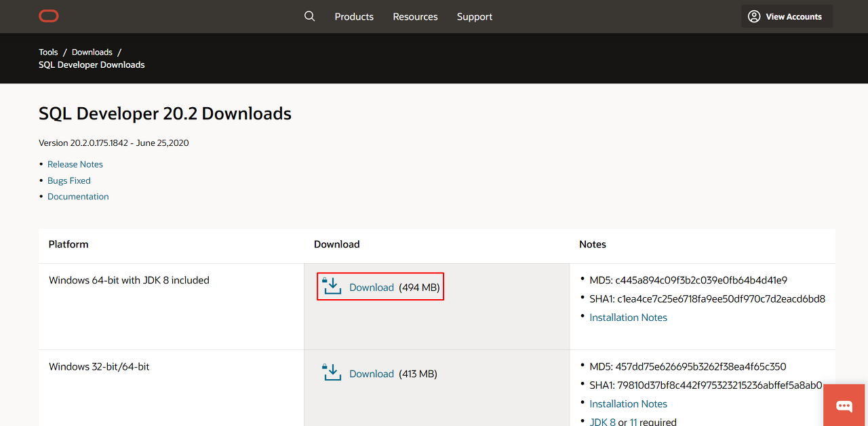Click SHA1 79810d37bf8c442f975323215236abffef5a8ab0 text
This screenshot has width=868, height=426.
[x=706, y=385]
